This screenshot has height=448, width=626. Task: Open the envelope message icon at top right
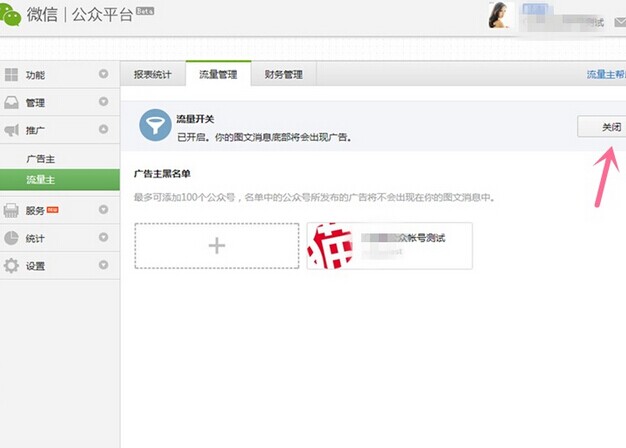coord(619,21)
